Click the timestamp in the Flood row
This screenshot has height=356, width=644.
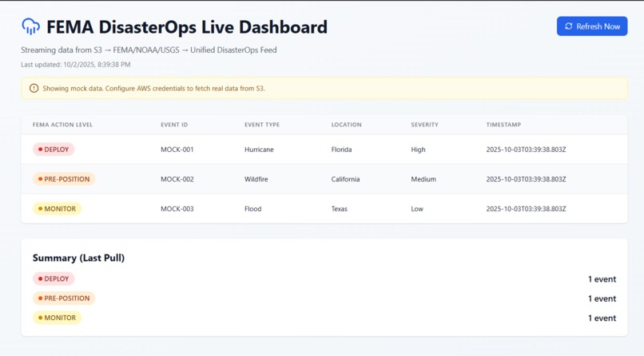tap(526, 209)
